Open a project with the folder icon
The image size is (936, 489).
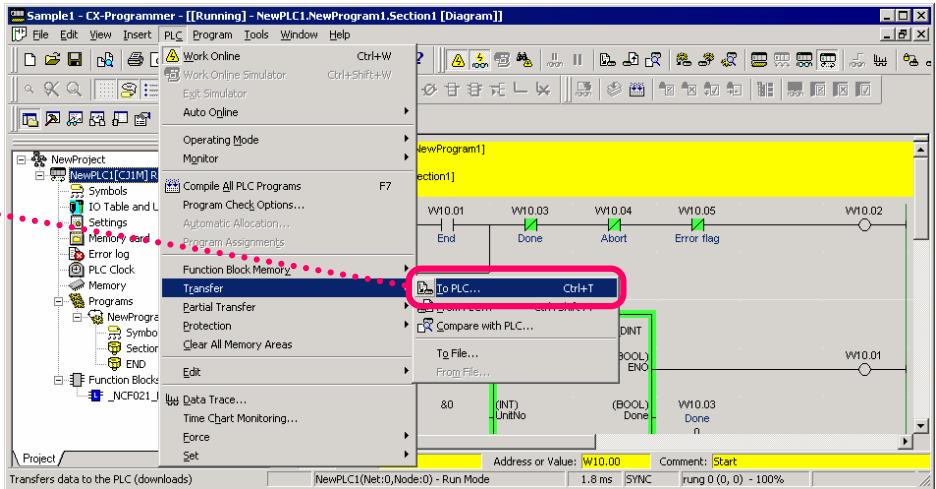53,59
